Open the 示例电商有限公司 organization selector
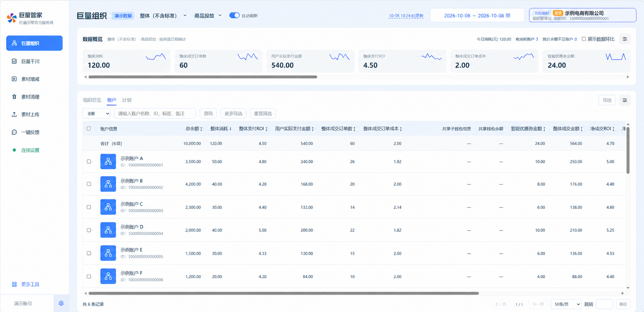644x312 pixels. 583,15
